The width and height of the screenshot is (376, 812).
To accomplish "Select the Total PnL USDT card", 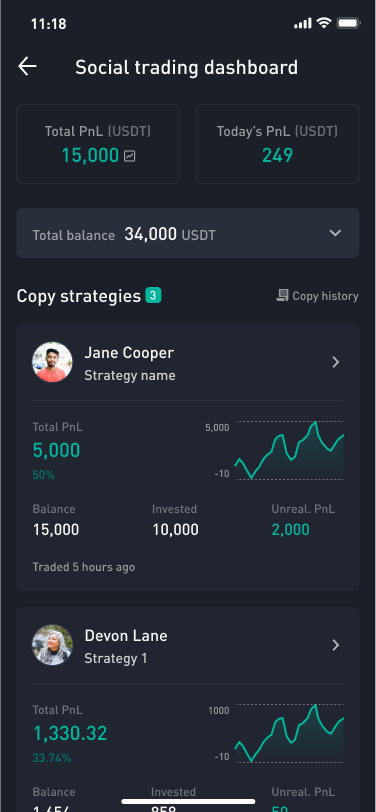I will coord(98,144).
